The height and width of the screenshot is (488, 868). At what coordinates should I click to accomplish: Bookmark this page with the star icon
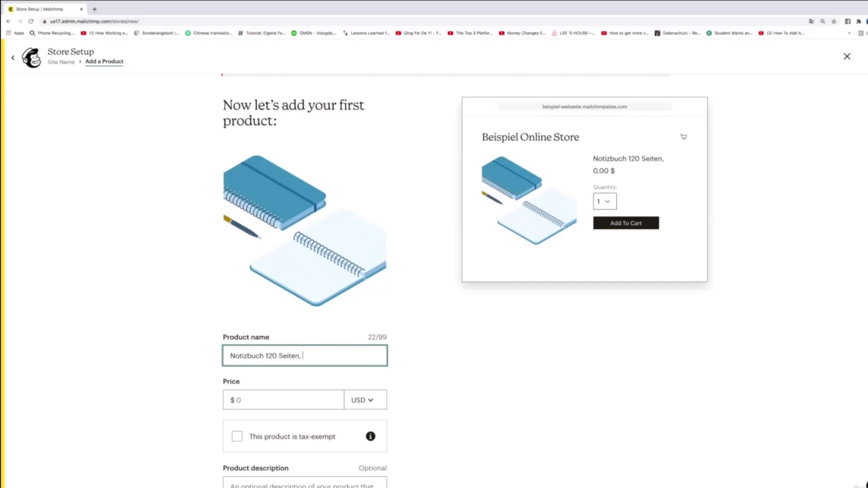[834, 21]
